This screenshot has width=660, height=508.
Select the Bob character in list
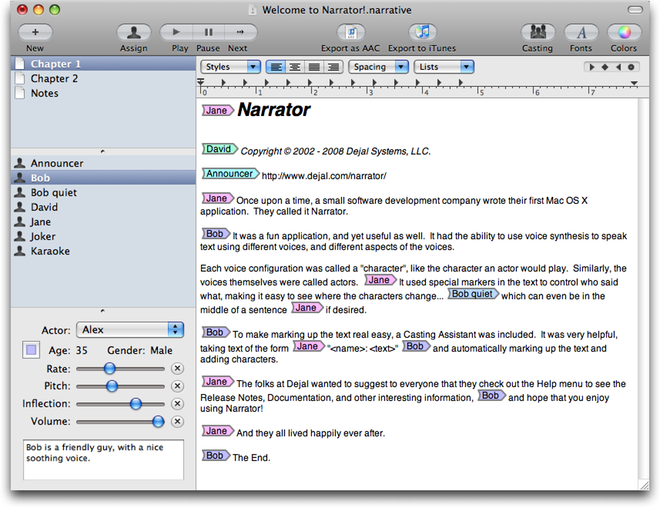103,178
